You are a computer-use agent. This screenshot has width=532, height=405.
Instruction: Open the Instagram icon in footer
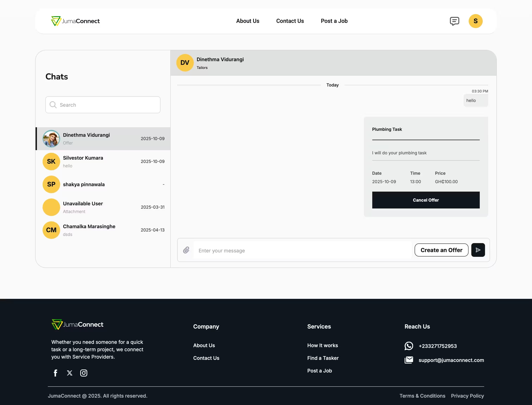84,373
